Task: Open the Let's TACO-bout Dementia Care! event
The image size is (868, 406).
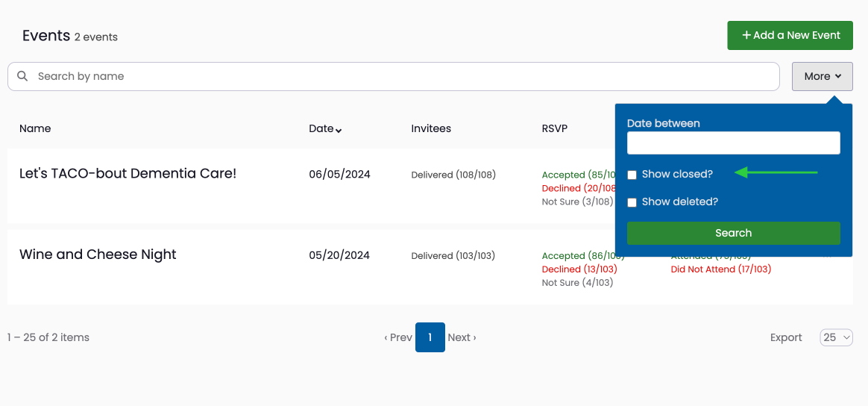Action: [128, 173]
